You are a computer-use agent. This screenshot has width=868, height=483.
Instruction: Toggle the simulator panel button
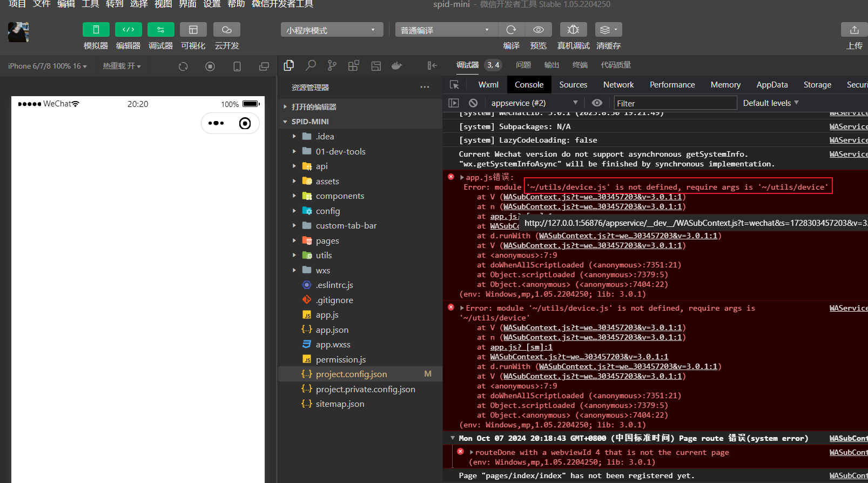pyautogui.click(x=96, y=30)
